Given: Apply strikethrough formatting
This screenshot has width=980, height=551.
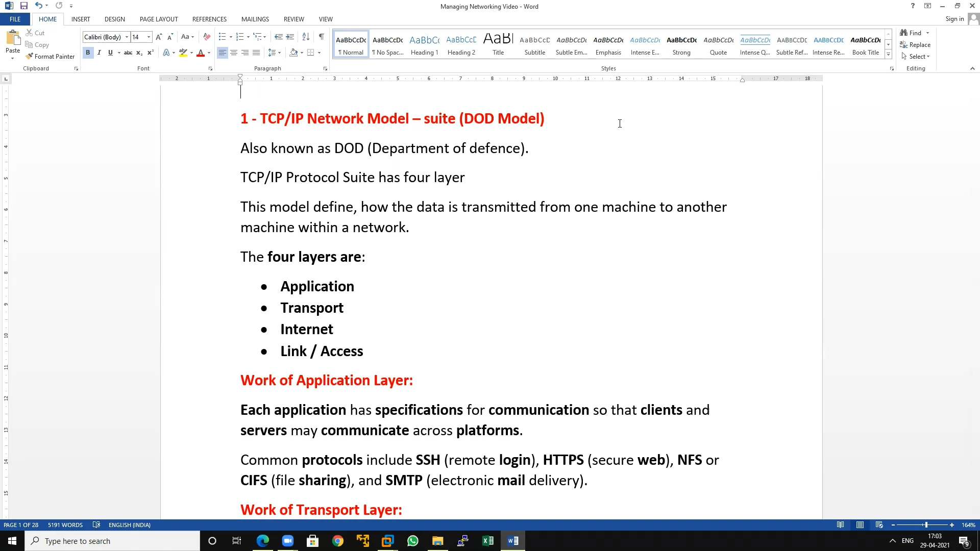Looking at the screenshot, I should coord(128,53).
